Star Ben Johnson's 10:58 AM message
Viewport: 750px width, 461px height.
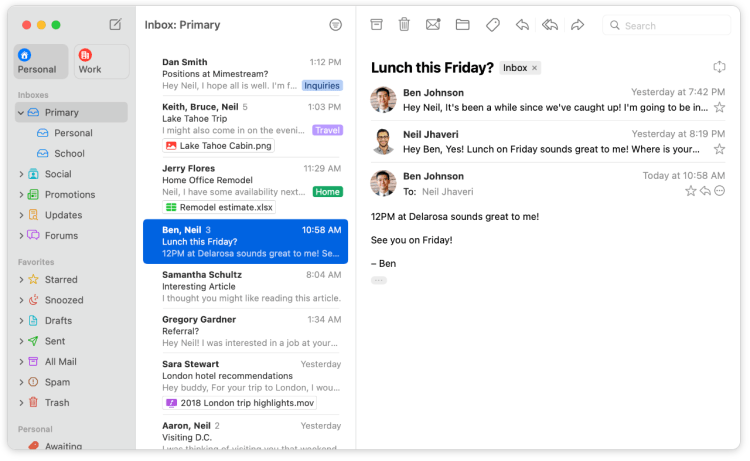(x=690, y=191)
